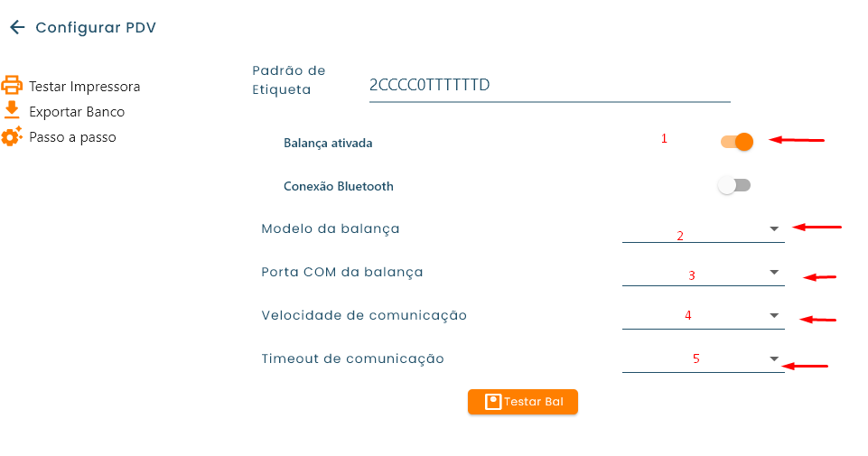This screenshot has height=456, width=868.
Task: Enable the Conexão Bluetooth switch
Action: (x=733, y=186)
